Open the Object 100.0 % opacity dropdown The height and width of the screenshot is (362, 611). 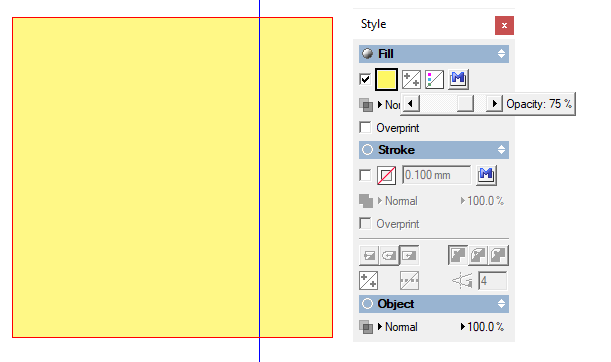(x=482, y=327)
